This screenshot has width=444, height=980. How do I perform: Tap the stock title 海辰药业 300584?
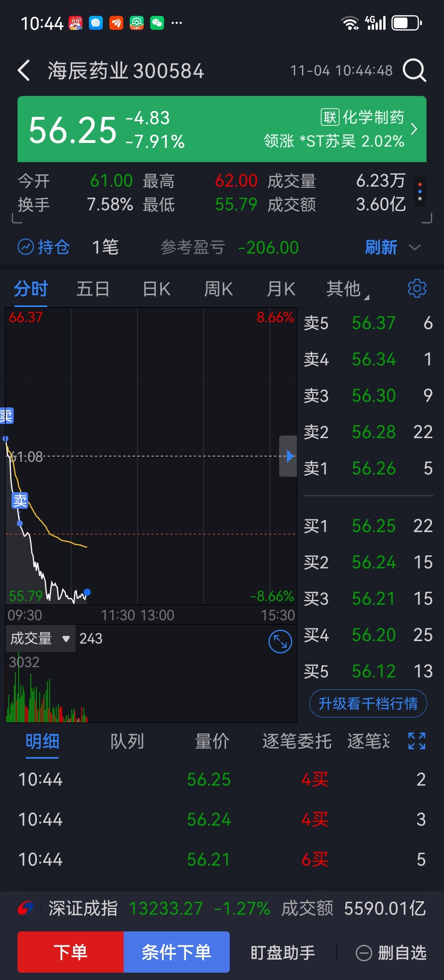126,71
